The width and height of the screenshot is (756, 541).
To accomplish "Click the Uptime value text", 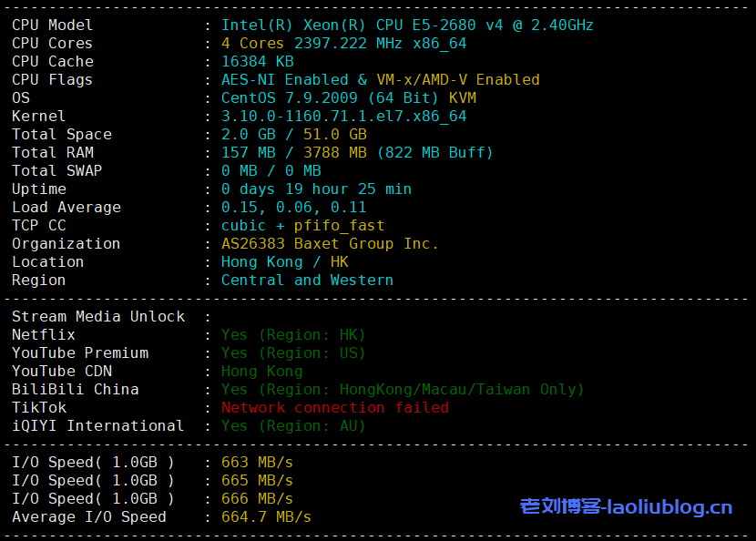I will click(316, 189).
